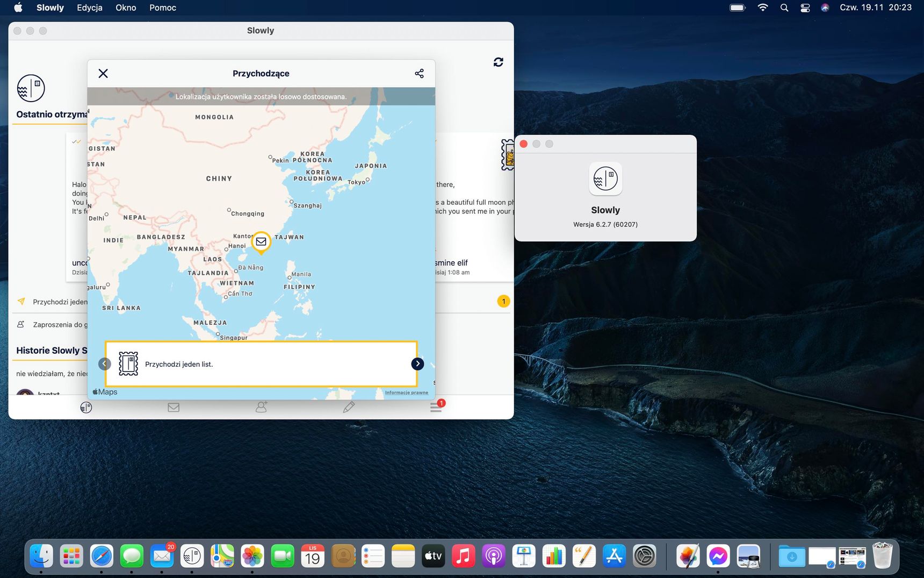This screenshot has height=578, width=924.
Task: Open Photos from the Dock
Action: tap(252, 556)
